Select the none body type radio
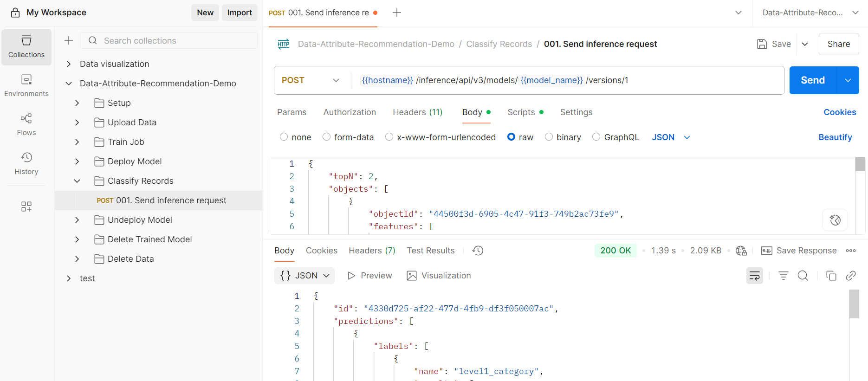Viewport: 868px width, 381px height. (284, 137)
